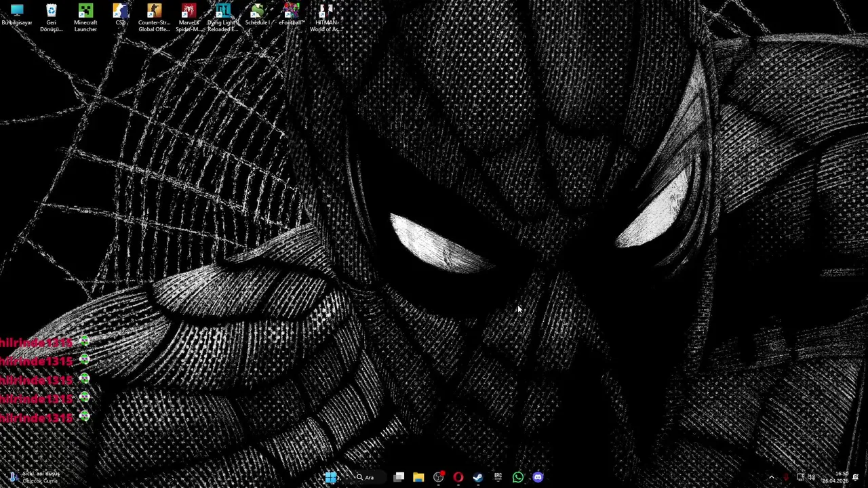Open WhatsApp from the taskbar
The width and height of the screenshot is (868, 488).
(518, 477)
